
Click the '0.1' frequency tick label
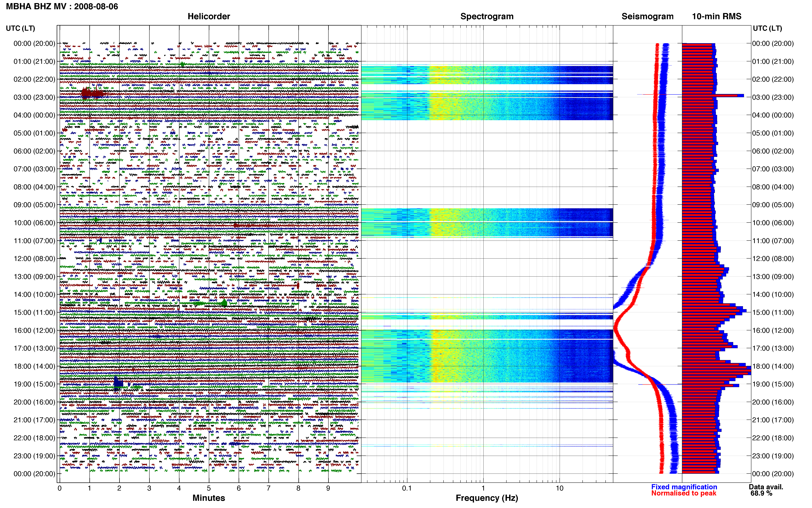407,488
